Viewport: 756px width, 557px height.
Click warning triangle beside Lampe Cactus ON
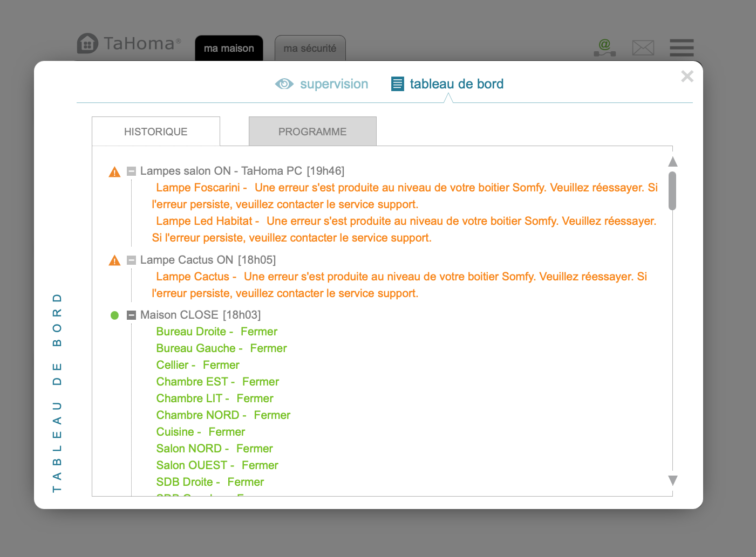click(114, 261)
